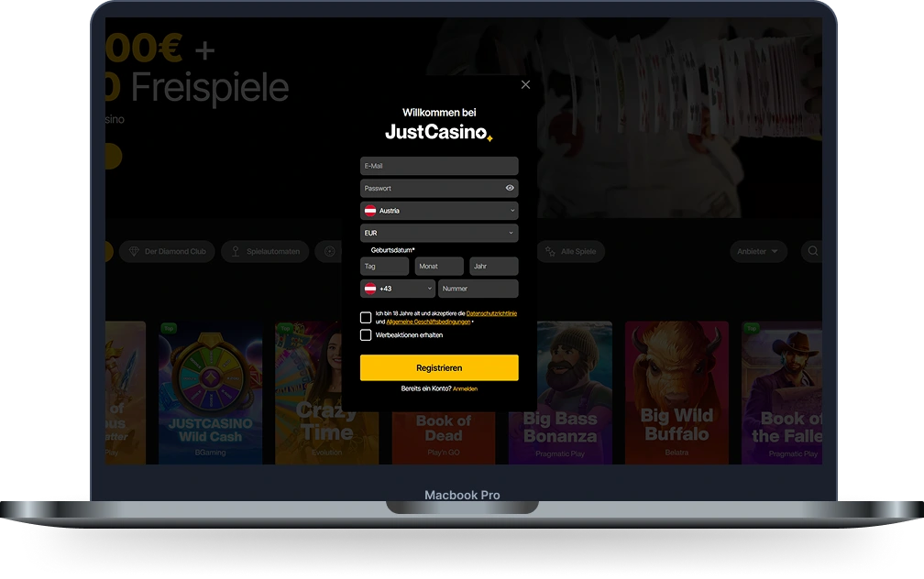The height and width of the screenshot is (579, 924).
Task: Show password with the eye icon
Action: point(510,188)
